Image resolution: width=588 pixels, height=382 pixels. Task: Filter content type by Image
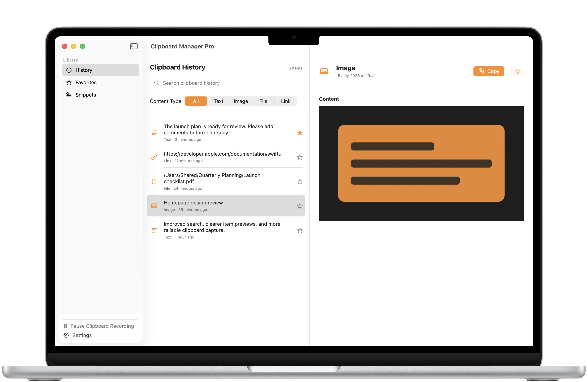(x=241, y=101)
